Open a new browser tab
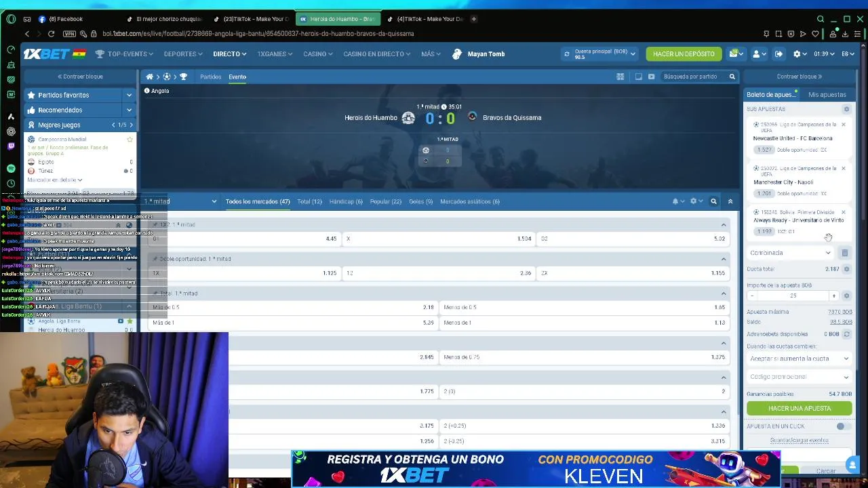Viewport: 868px width, 488px height. tap(473, 19)
